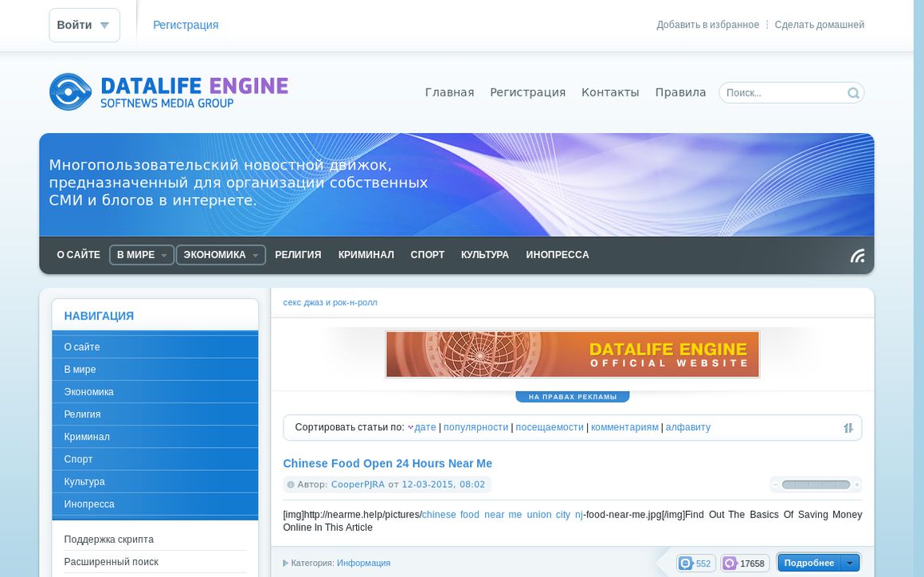
Task: Click the comments bubble icon showing 552
Action: coord(686,563)
